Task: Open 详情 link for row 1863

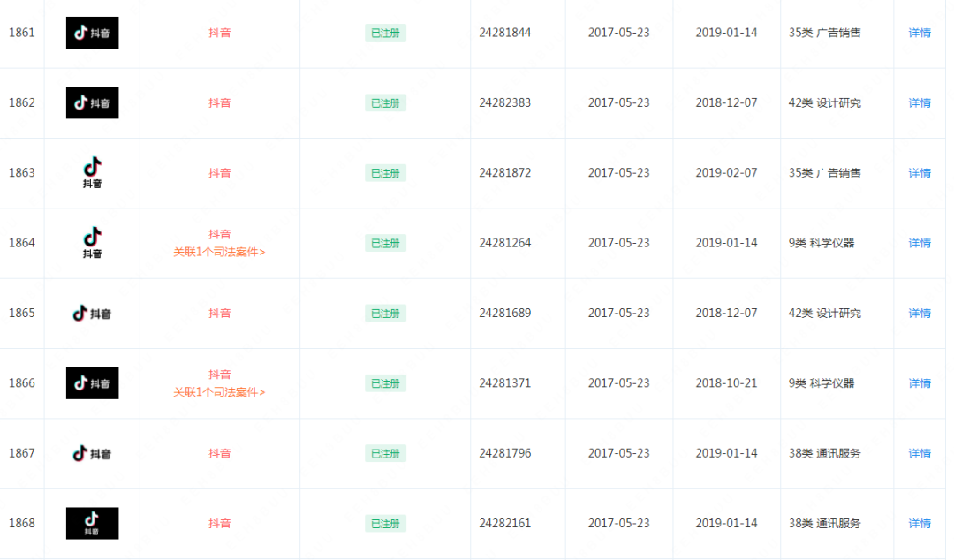Action: pos(920,173)
